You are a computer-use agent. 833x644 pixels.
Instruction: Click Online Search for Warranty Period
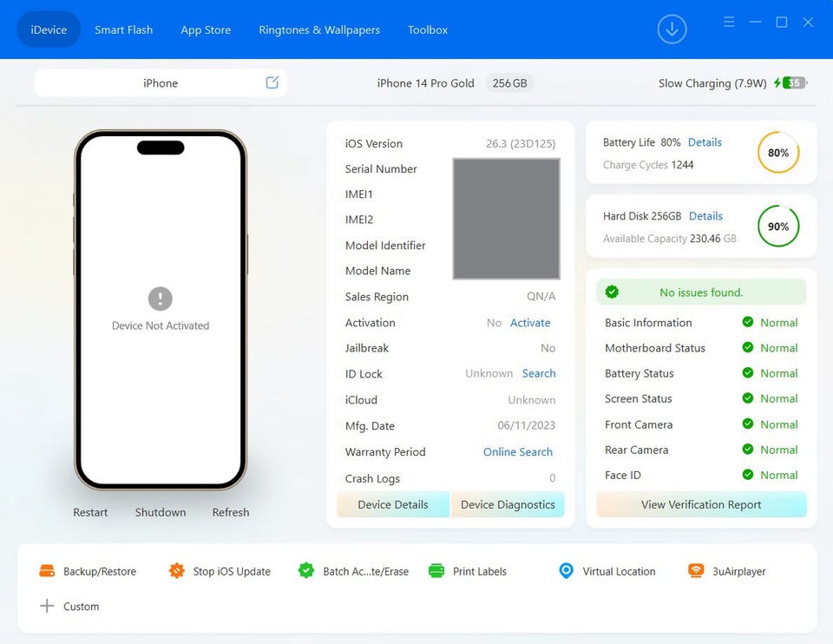tap(518, 451)
